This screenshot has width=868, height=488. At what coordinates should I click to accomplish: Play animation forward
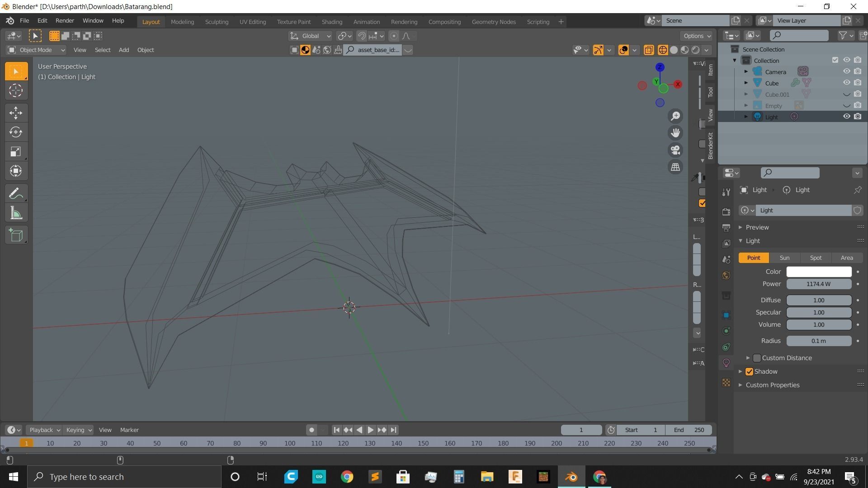point(370,430)
